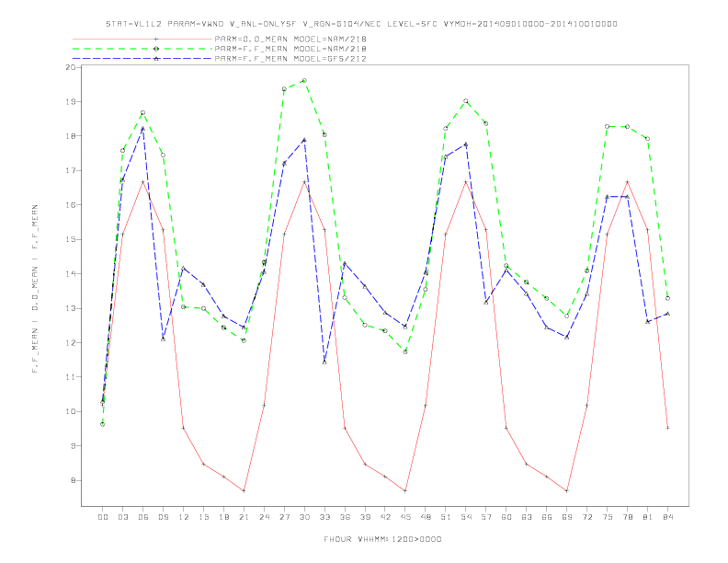The image size is (728, 563).
Task: Click x-axis tick label 57
Action: (x=486, y=517)
